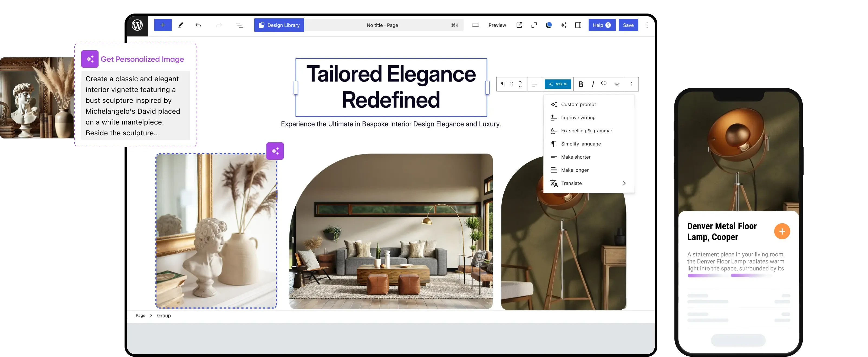Screen dimensions: 868x357
Task: Open the top bar options menu
Action: [x=647, y=25]
